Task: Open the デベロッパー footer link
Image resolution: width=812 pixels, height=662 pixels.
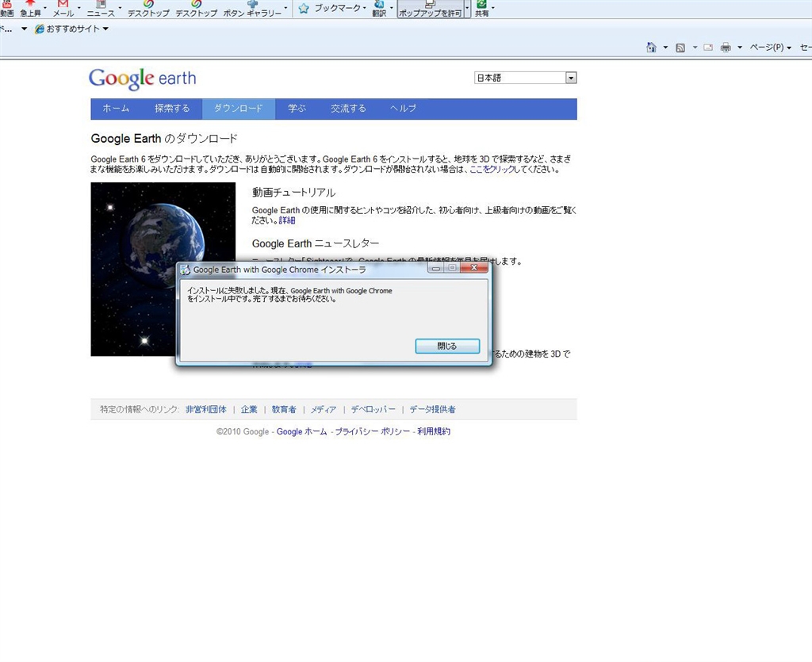Action: pyautogui.click(x=373, y=409)
